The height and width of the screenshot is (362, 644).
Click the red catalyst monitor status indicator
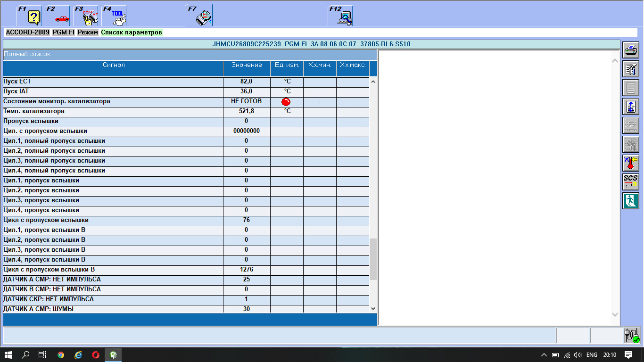coord(286,101)
